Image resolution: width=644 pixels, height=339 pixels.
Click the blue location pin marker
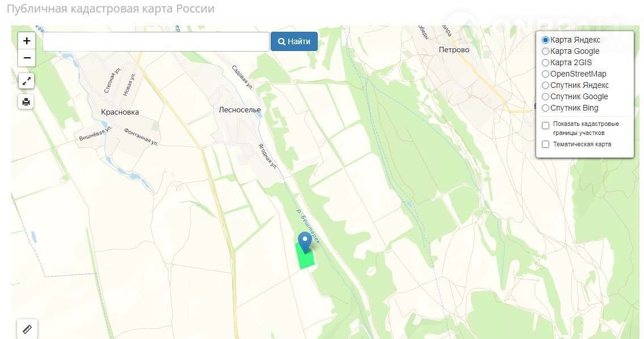click(x=305, y=242)
